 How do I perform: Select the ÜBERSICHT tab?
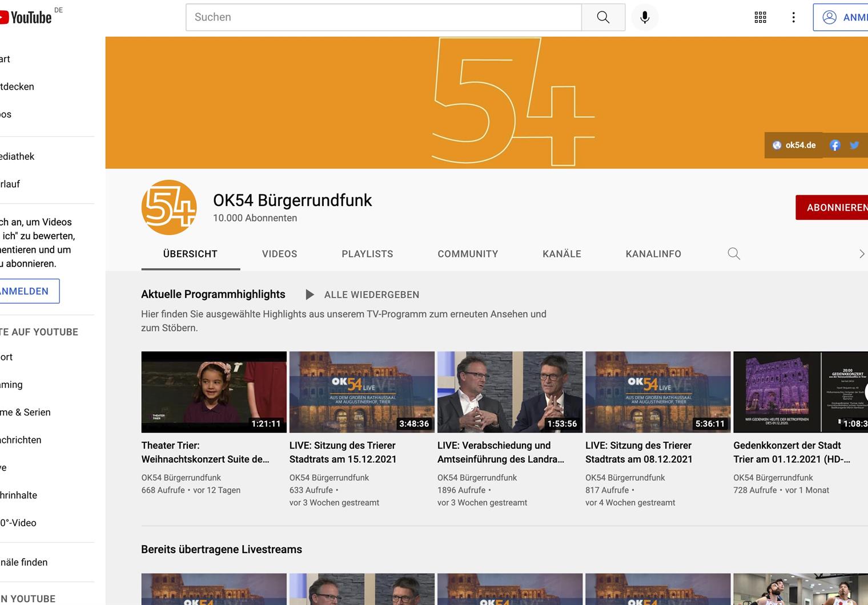point(190,254)
